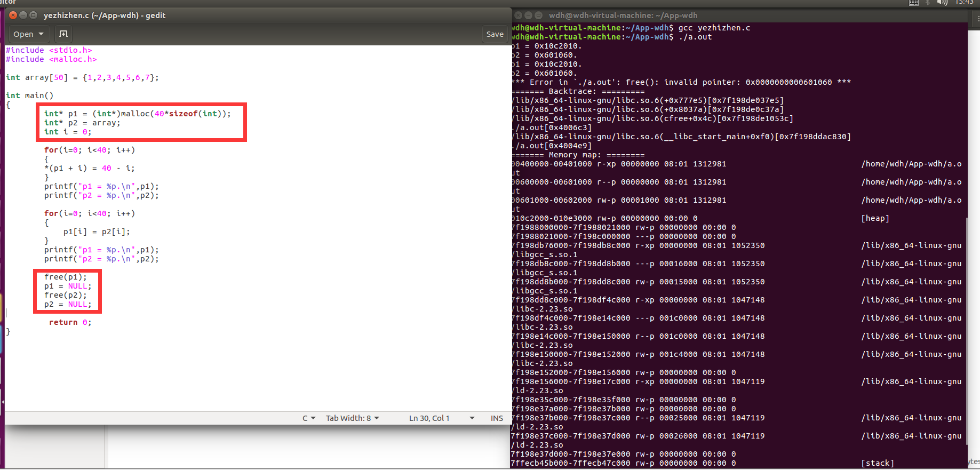Click the Save button in gedit
The width and height of the screenshot is (980, 470).
[495, 34]
